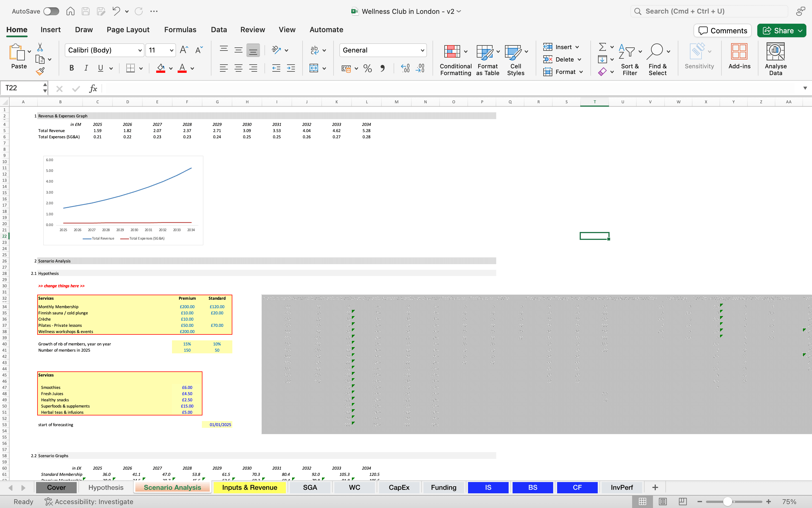Toggle center text alignment

[x=238, y=68]
